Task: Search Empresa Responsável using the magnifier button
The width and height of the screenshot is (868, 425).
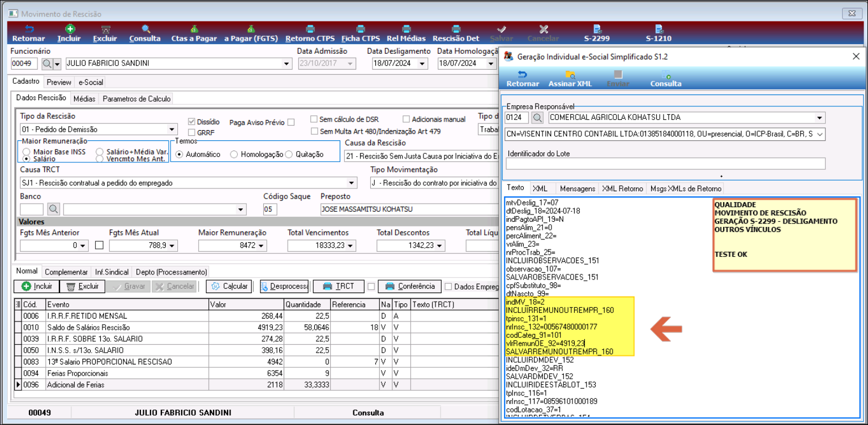Action: pos(537,118)
